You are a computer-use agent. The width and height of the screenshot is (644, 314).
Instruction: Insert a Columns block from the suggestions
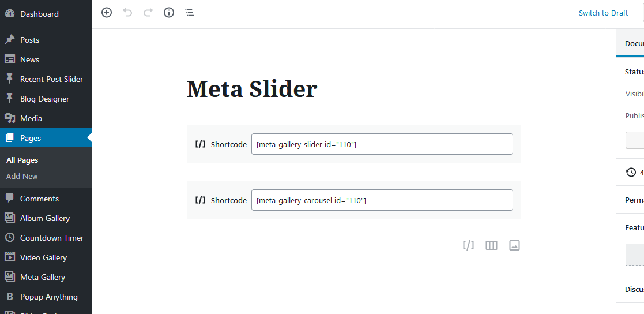[x=491, y=245]
